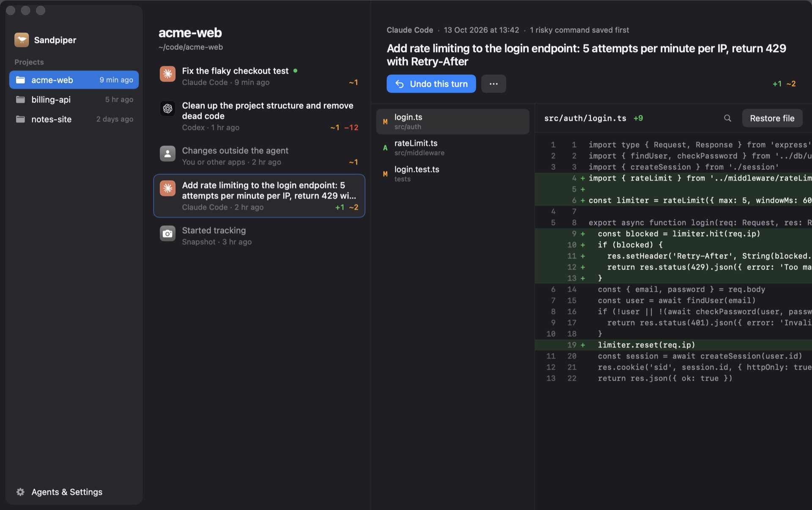Click the Agents & Settings label
The height and width of the screenshot is (510, 812).
[67, 492]
